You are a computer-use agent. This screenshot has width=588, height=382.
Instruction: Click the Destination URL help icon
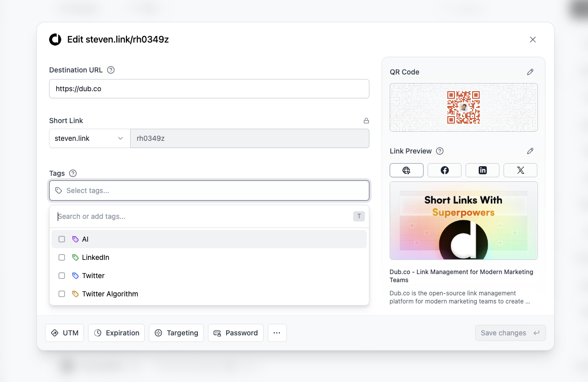point(111,70)
